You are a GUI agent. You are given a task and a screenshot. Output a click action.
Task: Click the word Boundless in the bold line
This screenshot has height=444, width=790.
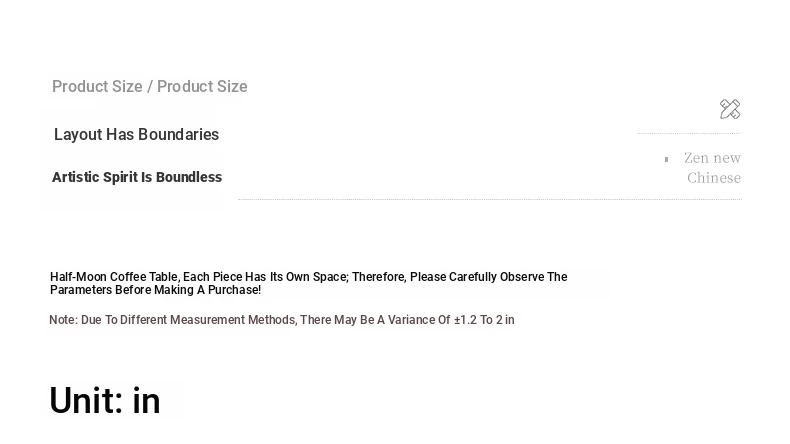tap(189, 177)
